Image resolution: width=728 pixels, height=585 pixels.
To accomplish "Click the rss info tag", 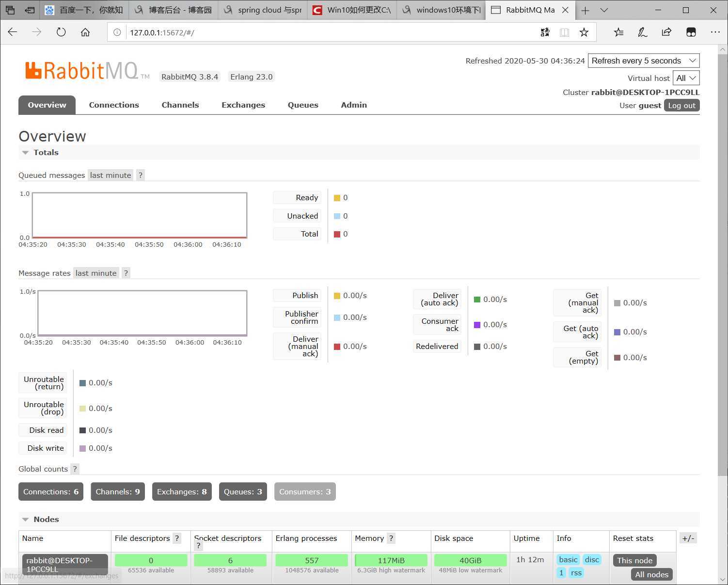I will point(576,573).
